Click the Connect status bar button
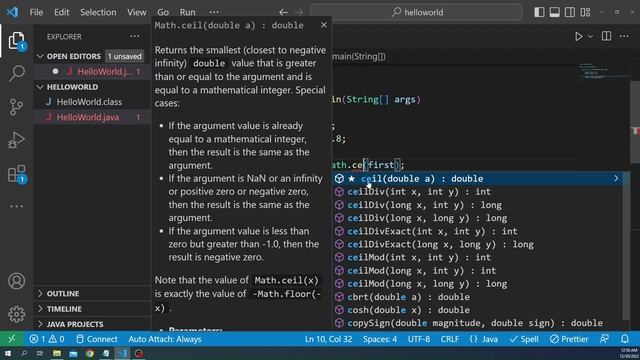This screenshot has height=360, width=640. click(x=97, y=339)
